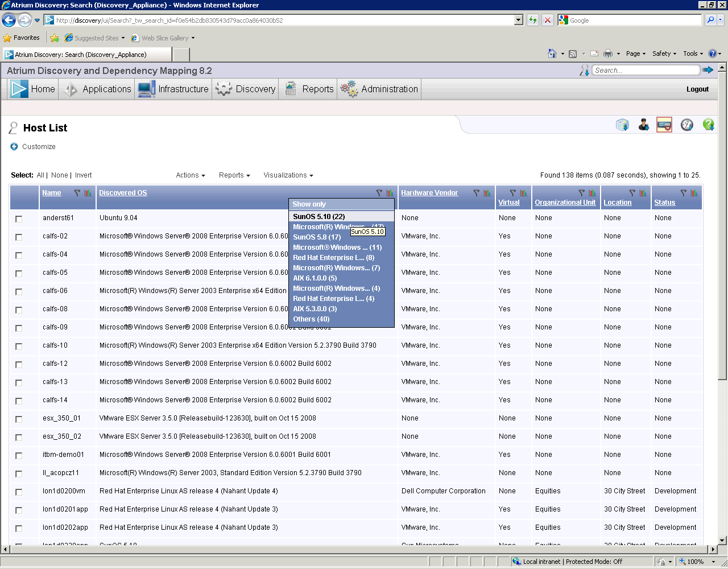
Task: Select the calfs-10 host checkbox
Action: coord(19,346)
